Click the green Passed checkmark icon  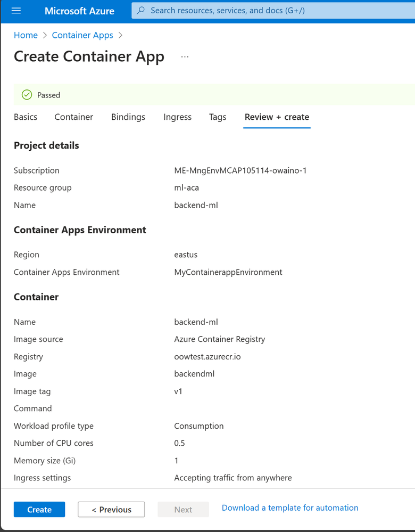coord(27,95)
